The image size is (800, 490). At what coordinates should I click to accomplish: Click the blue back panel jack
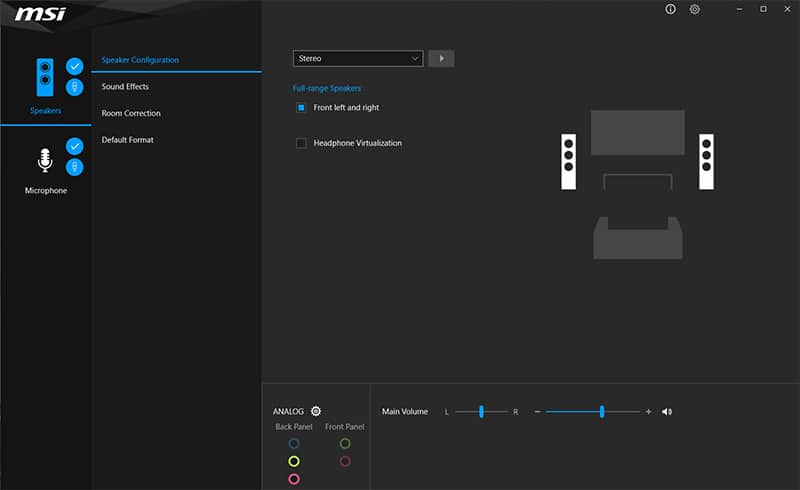click(294, 444)
